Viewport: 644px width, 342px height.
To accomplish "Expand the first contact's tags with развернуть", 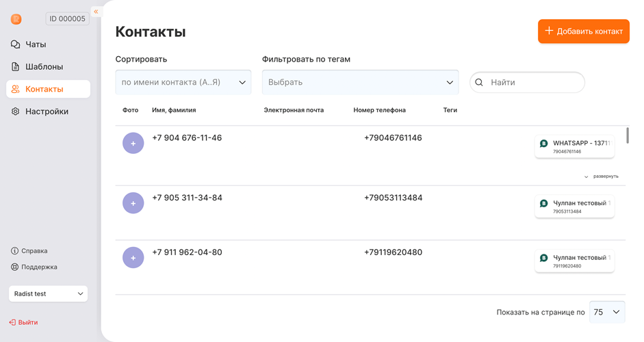I will 602,176.
